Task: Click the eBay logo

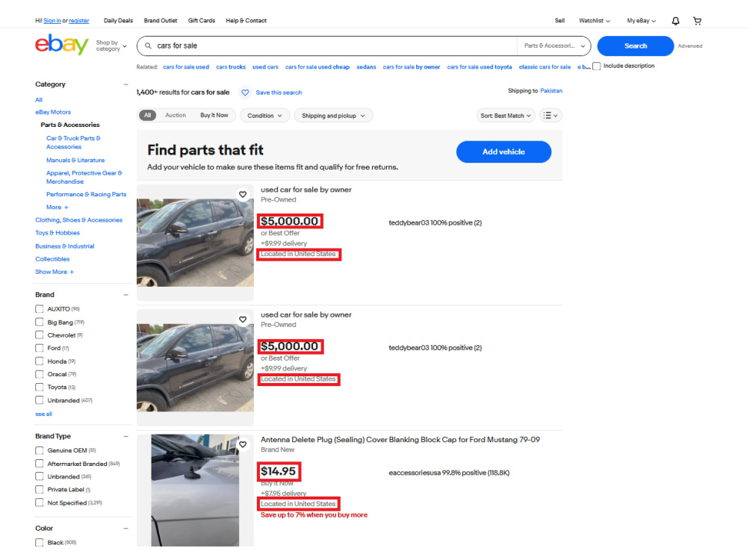Action: 61,44
